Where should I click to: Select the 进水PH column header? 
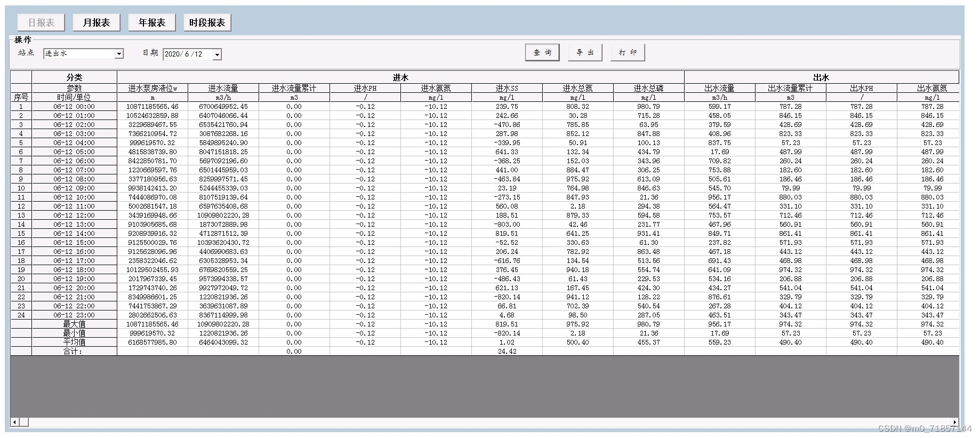coord(365,88)
